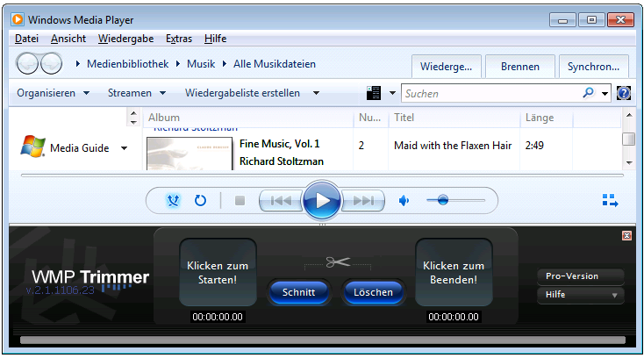The width and height of the screenshot is (644, 358).
Task: Skip to the previous track
Action: click(x=281, y=200)
